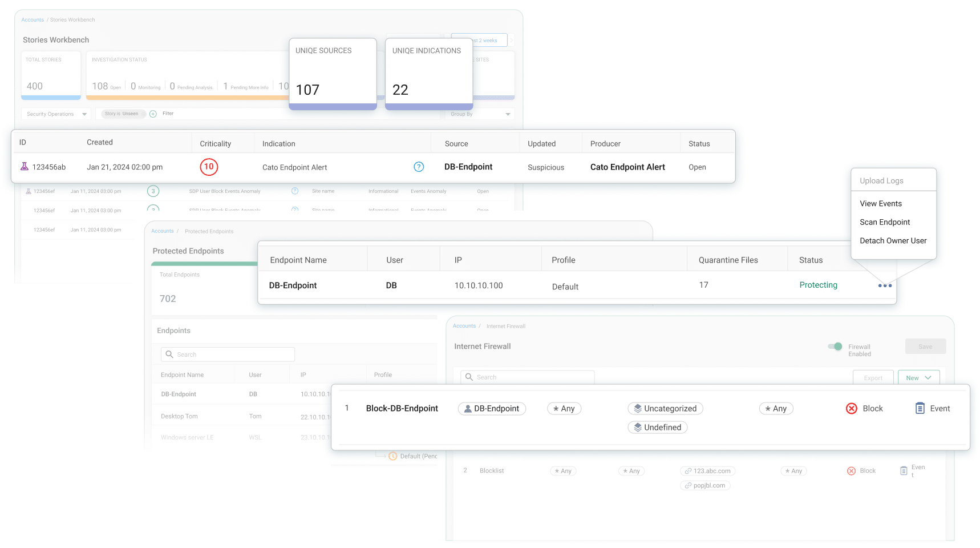Click the Suspicious updated value
Screen dimensions: 980x548
(x=546, y=167)
